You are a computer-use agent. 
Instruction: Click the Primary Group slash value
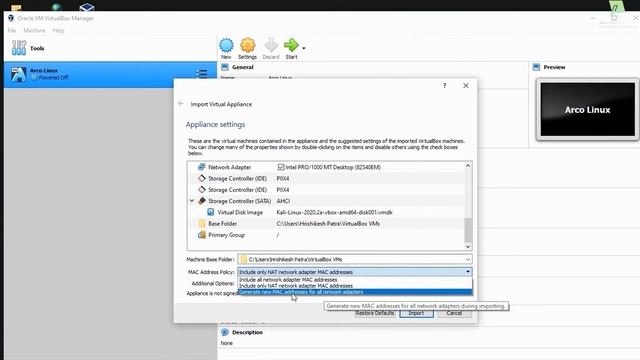pos(278,235)
